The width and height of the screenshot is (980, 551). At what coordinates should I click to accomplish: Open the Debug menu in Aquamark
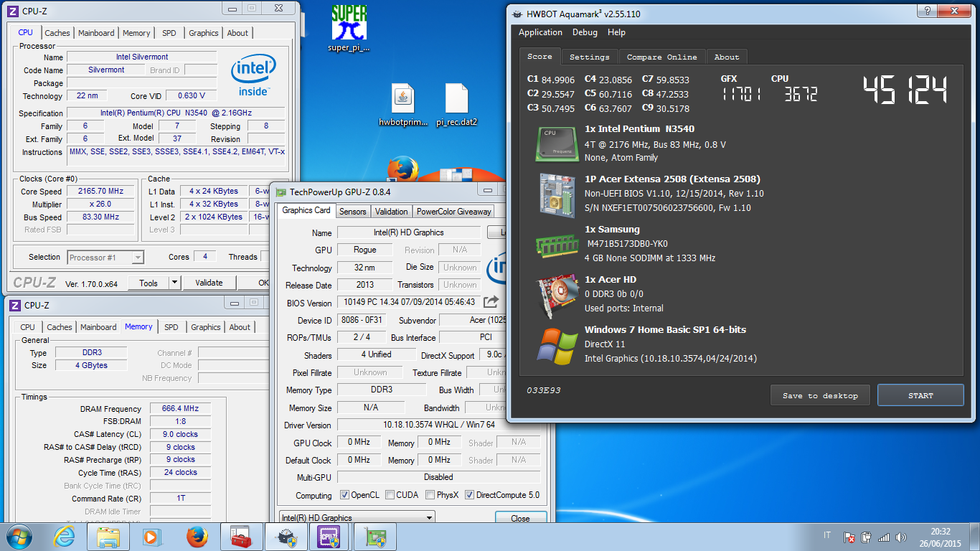(x=585, y=32)
